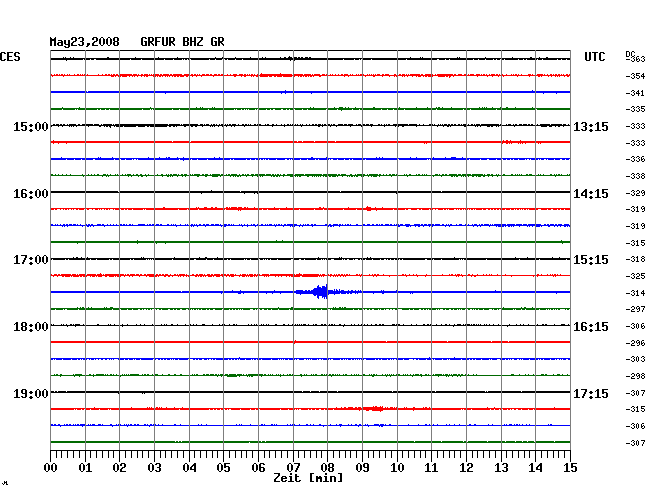The height and width of the screenshot is (494, 650).
Task: Select the DC offset value -318
Action: point(635,259)
